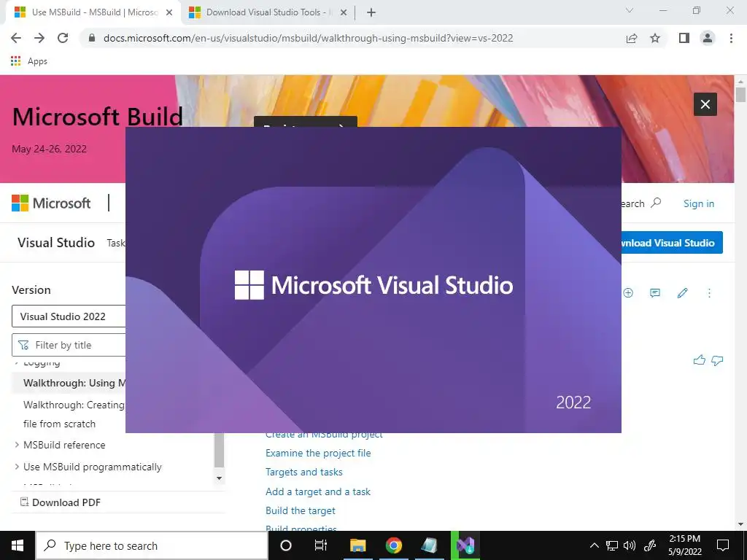The image size is (747, 560).
Task: Click the Windows Start button
Action: (x=18, y=545)
